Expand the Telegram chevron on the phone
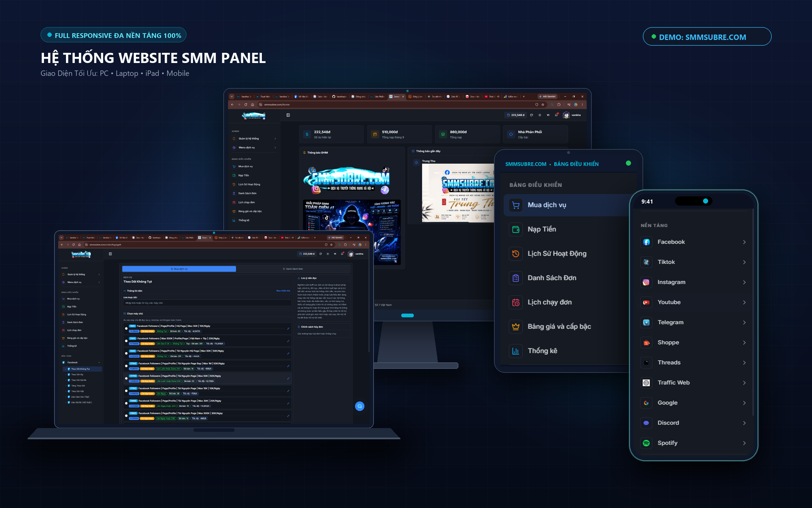 click(x=744, y=322)
